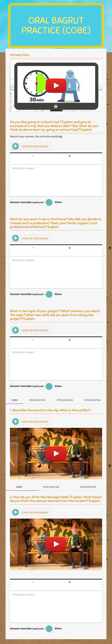The image size is (112, 644).
Task: Expand toolbar dropdown in project topic editor
Action: [33, 340]
